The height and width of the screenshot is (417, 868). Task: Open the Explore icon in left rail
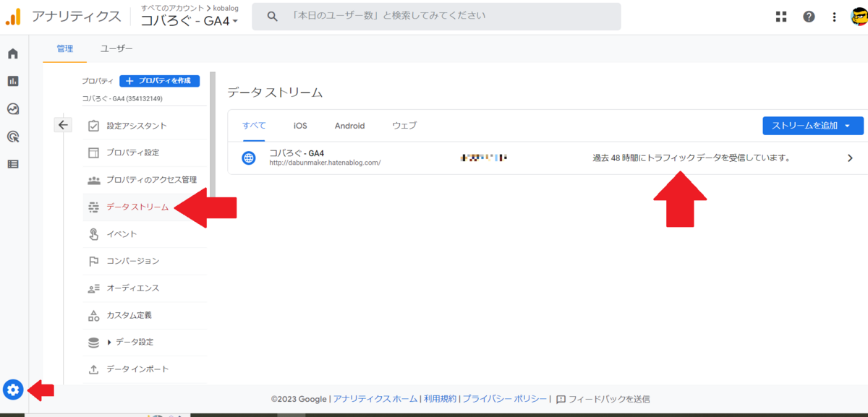coord(13,108)
